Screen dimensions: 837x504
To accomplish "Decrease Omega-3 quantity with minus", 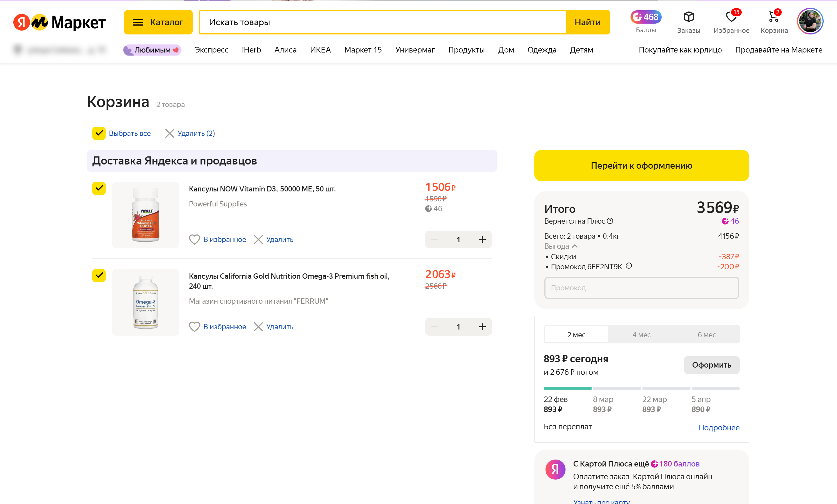I will click(434, 327).
